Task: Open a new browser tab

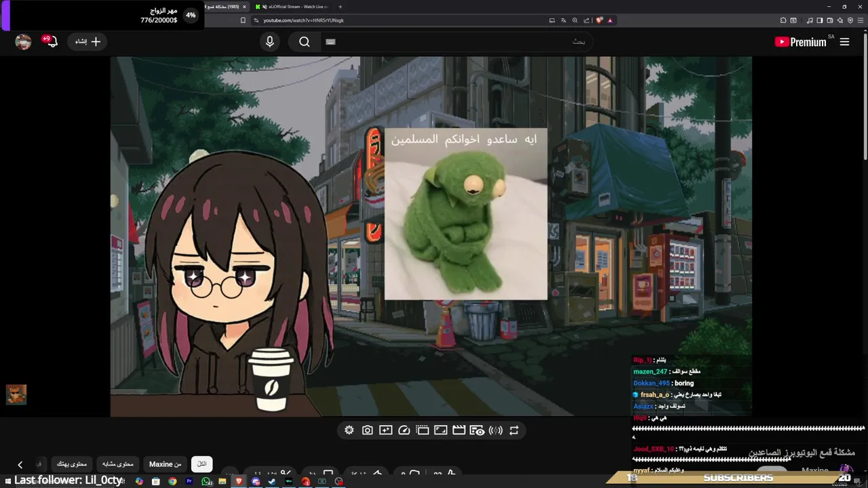Action: [340, 7]
